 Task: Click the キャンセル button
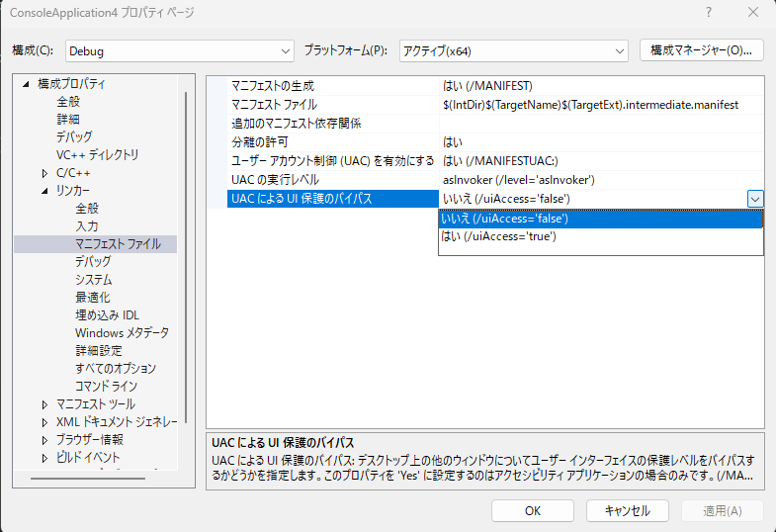tap(628, 510)
